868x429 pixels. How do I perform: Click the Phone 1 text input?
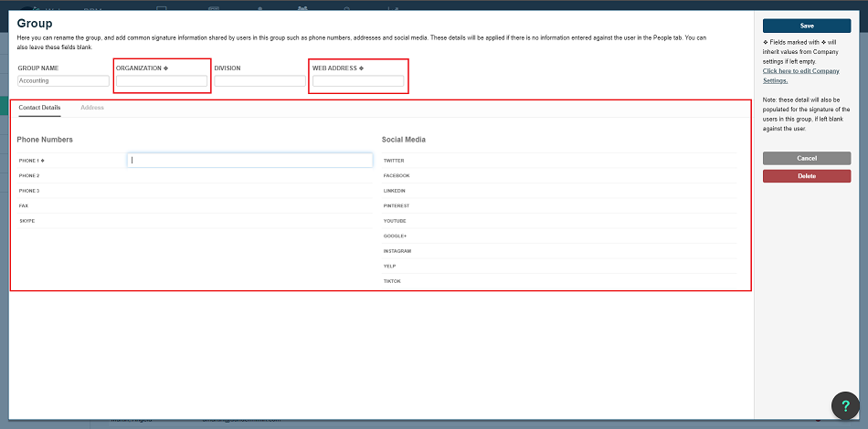point(249,160)
